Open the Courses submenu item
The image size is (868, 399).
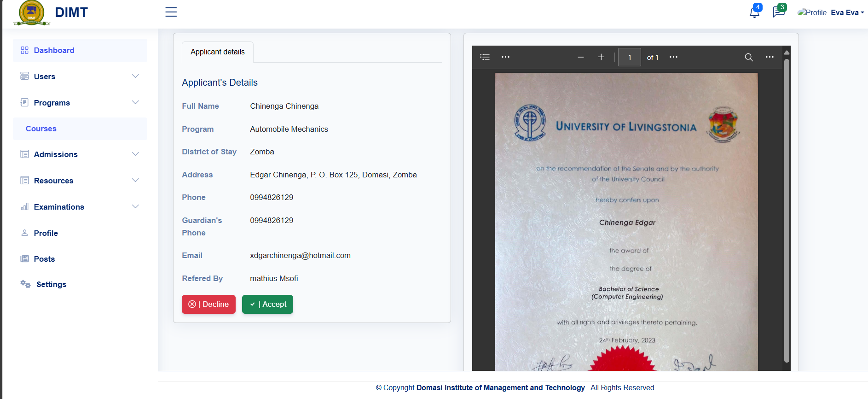click(x=80, y=129)
